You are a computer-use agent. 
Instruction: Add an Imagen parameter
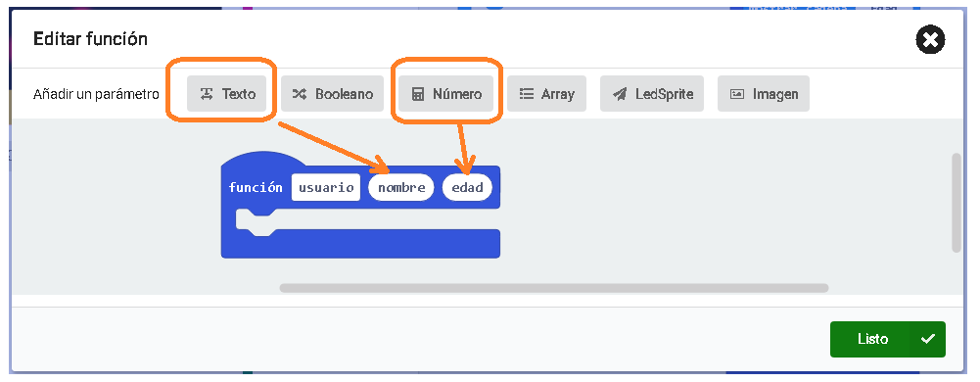coord(763,94)
